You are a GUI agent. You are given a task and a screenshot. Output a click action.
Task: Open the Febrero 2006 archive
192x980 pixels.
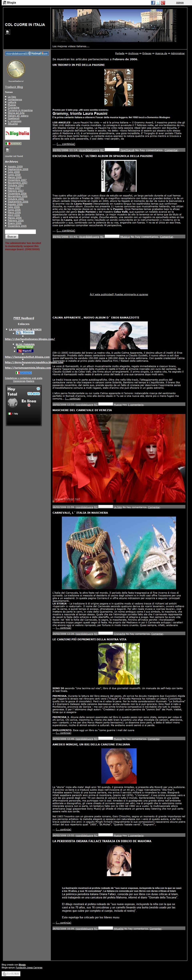(16, 220)
